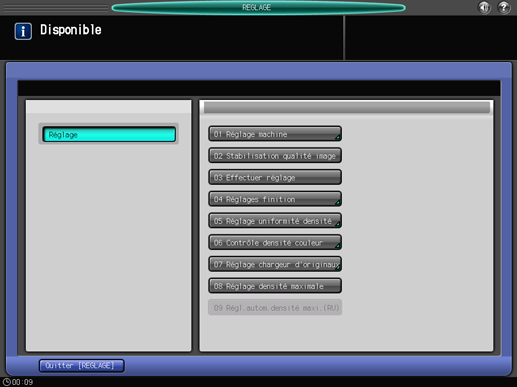Open 02 Stabilisation qualité image
This screenshot has width=517, height=387.
click(275, 156)
